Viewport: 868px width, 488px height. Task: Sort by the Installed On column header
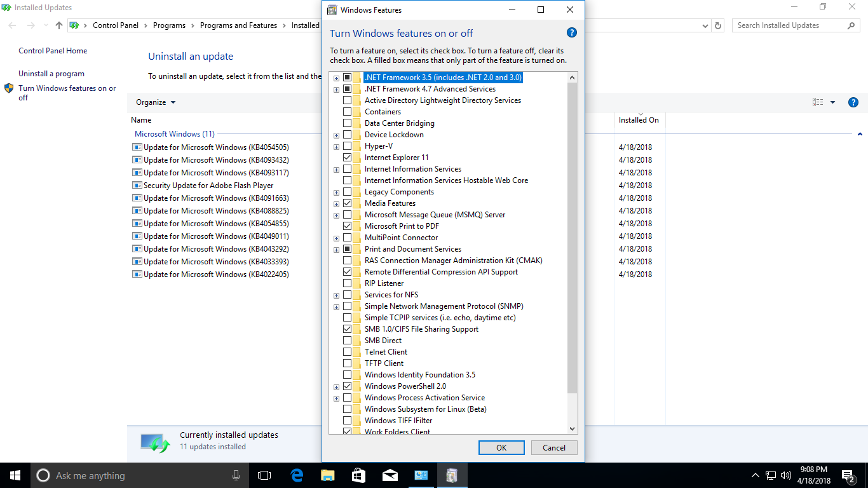point(639,120)
